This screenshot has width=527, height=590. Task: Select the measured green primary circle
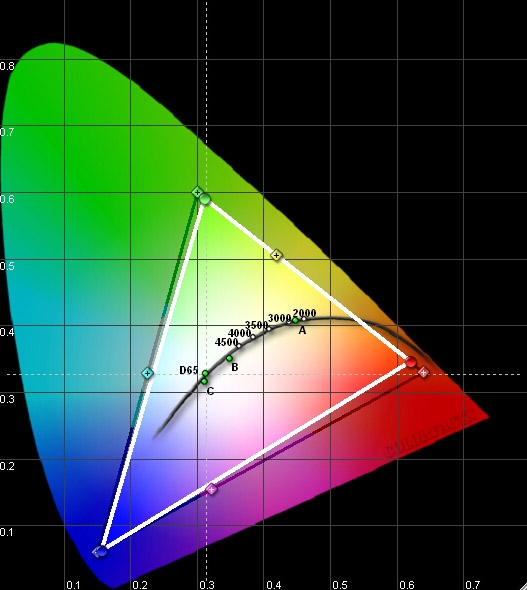click(x=205, y=199)
